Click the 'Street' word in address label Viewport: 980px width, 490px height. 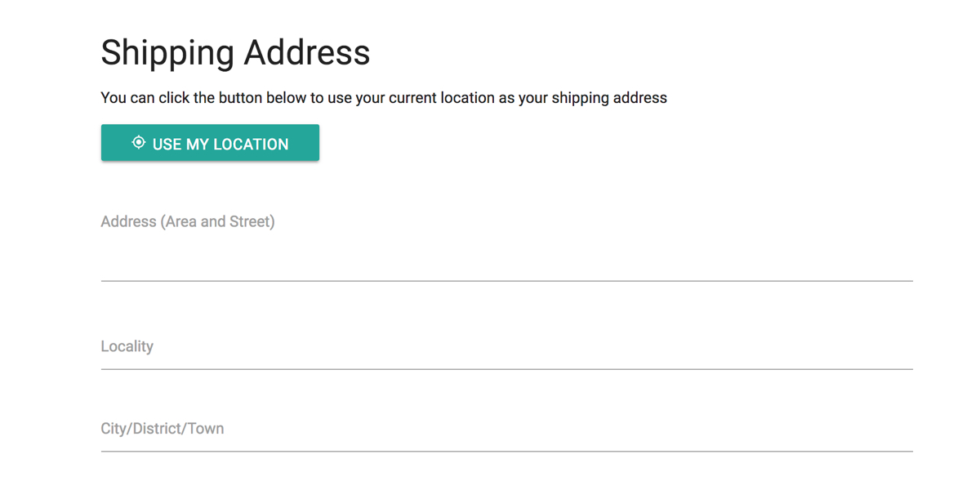point(250,222)
